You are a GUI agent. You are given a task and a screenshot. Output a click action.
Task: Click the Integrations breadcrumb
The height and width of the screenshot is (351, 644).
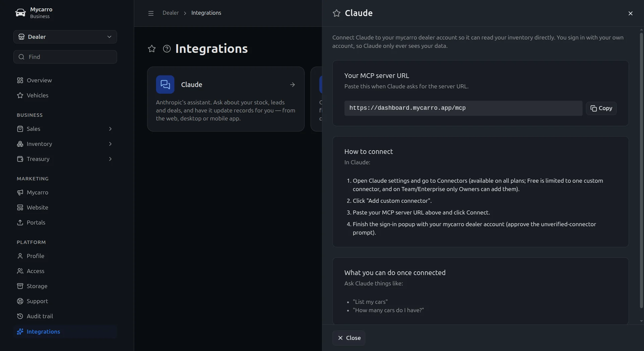(x=206, y=13)
